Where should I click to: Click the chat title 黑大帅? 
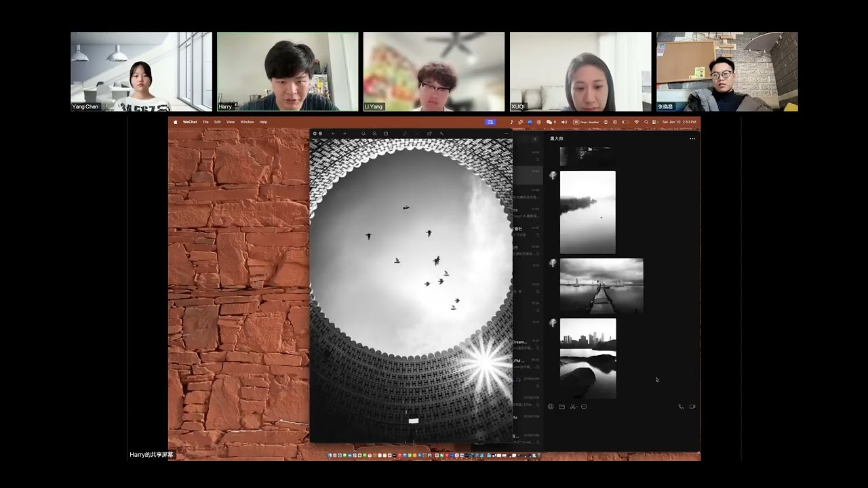[x=556, y=138]
